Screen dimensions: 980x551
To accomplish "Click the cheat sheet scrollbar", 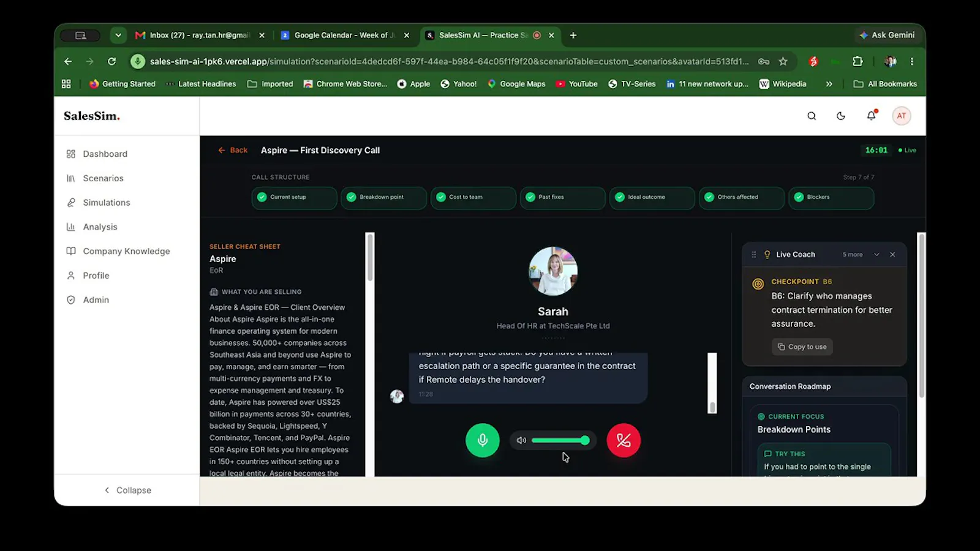I will tap(370, 257).
